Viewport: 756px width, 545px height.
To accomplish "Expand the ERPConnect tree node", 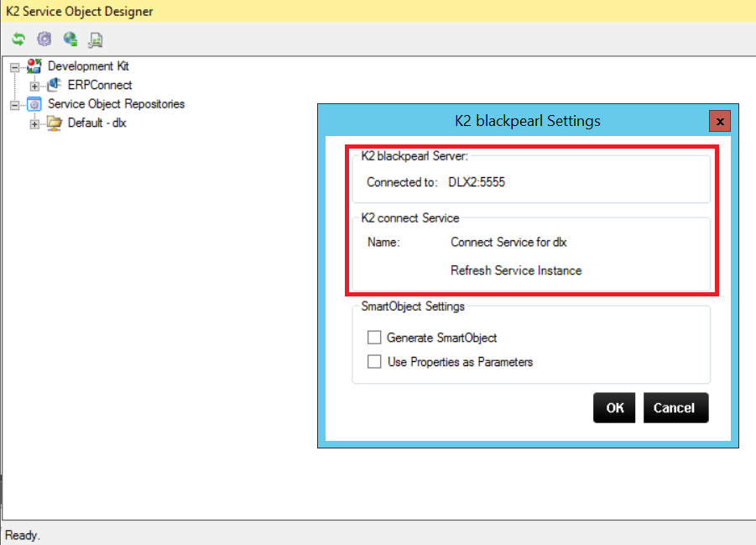I will [34, 86].
